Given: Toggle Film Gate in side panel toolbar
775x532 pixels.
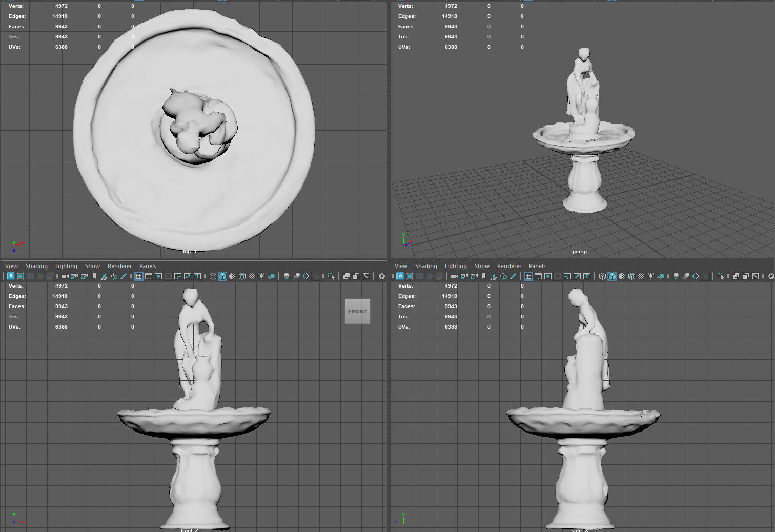Looking at the screenshot, I should [x=538, y=276].
